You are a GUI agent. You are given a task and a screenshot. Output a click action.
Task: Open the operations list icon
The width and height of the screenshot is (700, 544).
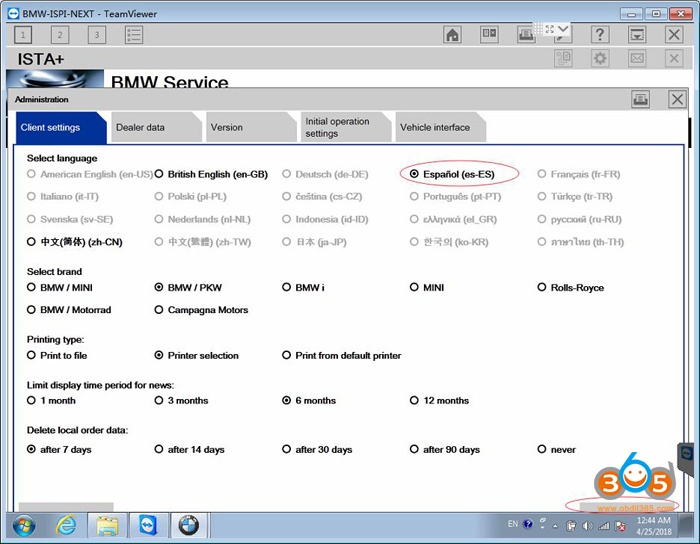click(x=134, y=35)
